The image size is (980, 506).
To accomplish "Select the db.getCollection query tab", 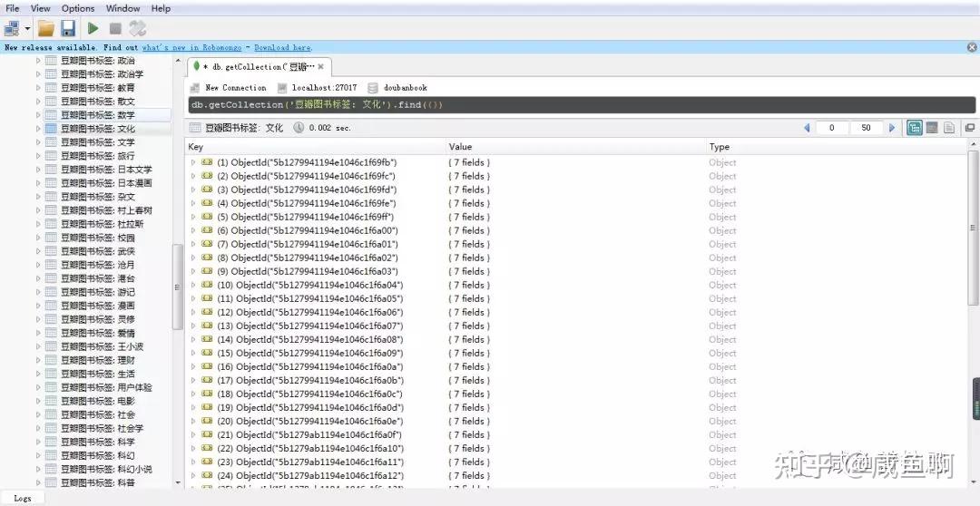I will (258, 66).
